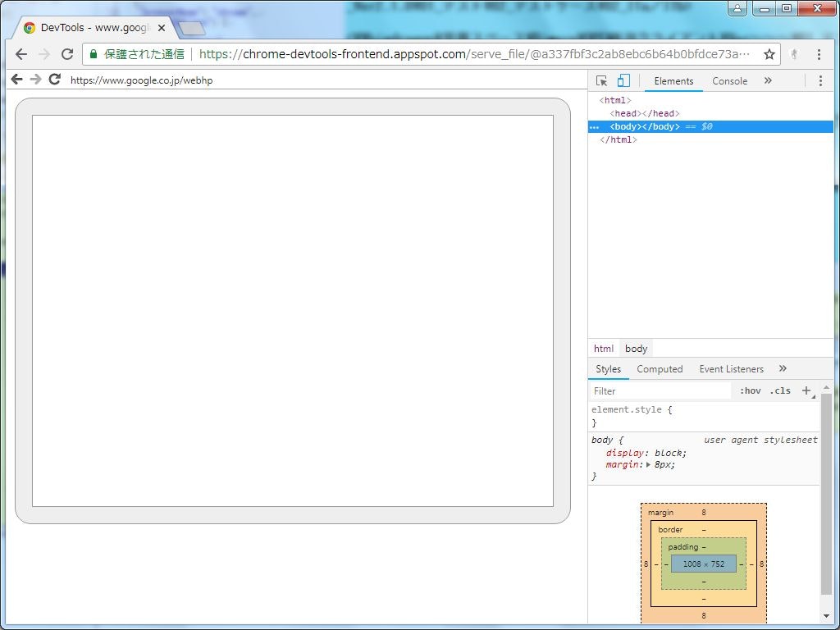Image resolution: width=840 pixels, height=630 pixels.
Task: Click html breadcrumb item
Action: tap(603, 348)
